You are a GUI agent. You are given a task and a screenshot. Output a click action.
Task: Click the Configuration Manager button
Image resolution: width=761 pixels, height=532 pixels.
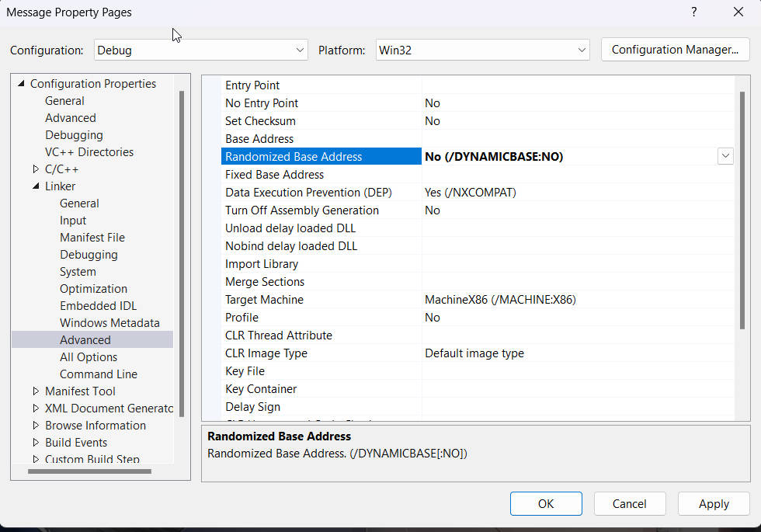[675, 50]
